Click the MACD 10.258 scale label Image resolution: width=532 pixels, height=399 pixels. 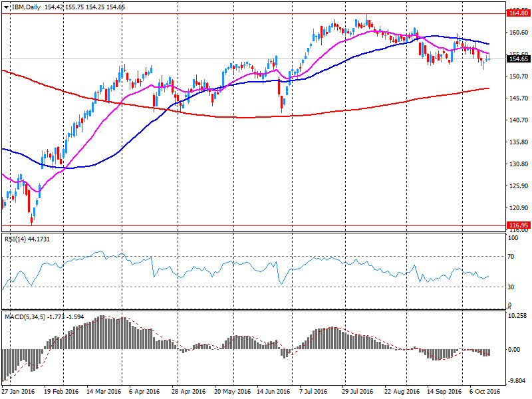(518, 316)
